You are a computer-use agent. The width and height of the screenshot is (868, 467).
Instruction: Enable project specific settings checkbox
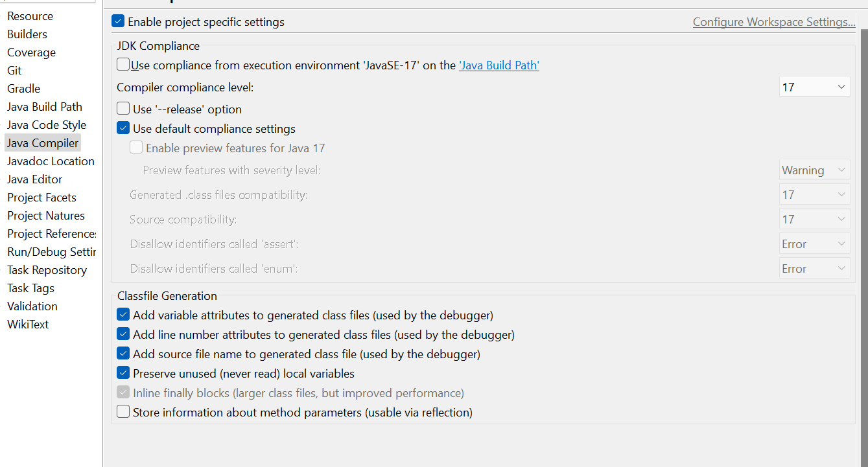click(118, 22)
